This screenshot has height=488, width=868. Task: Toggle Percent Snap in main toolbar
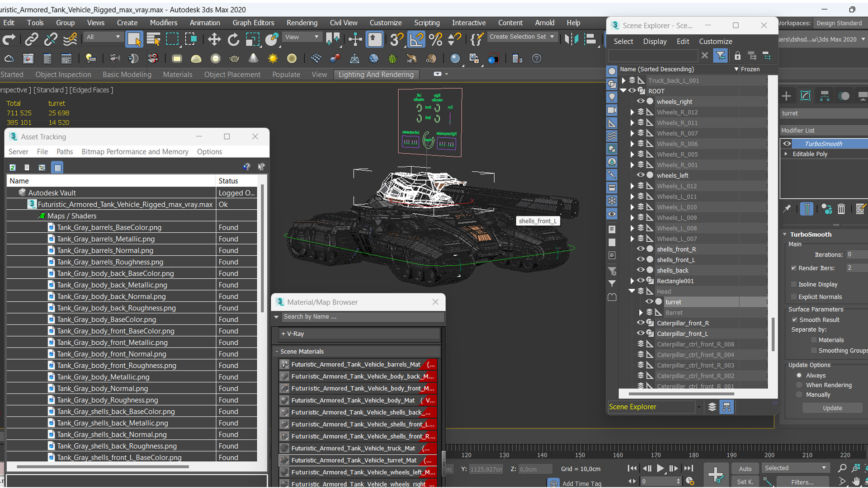435,39
